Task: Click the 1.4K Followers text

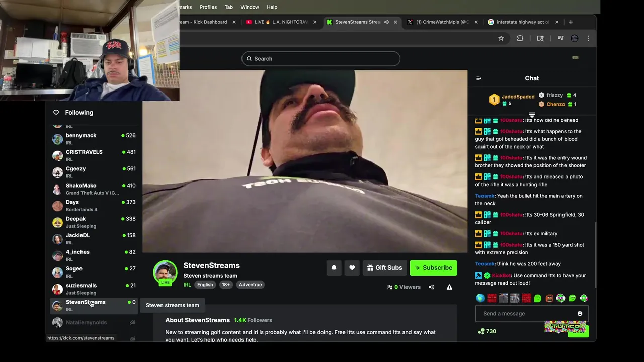Action: [253, 320]
